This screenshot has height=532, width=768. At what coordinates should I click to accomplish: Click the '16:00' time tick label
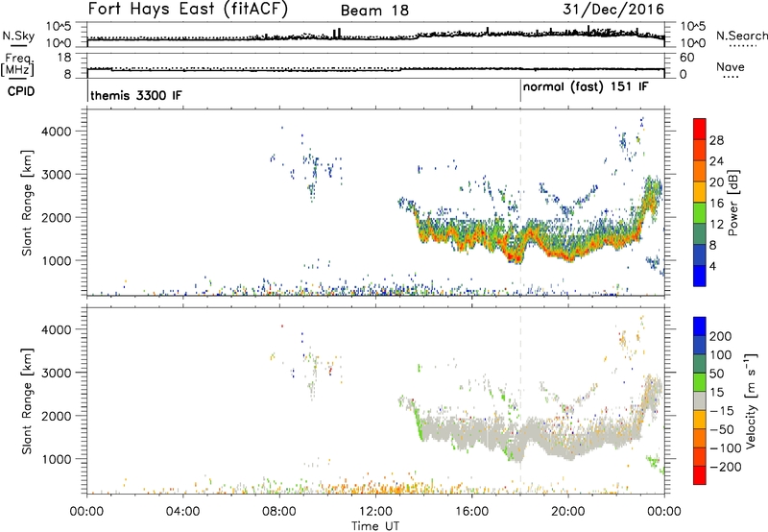click(471, 512)
